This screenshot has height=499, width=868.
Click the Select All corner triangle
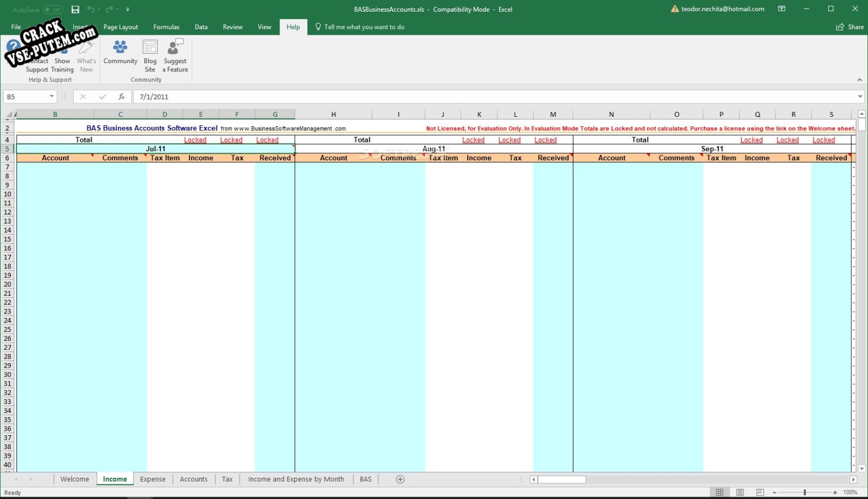point(8,115)
